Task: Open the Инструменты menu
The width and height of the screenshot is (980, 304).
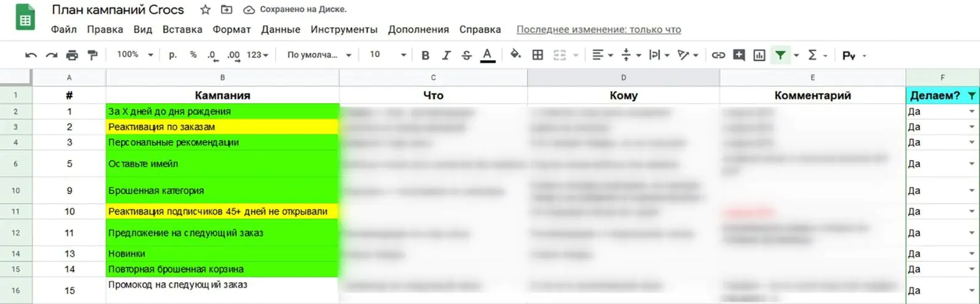Action: (344, 29)
